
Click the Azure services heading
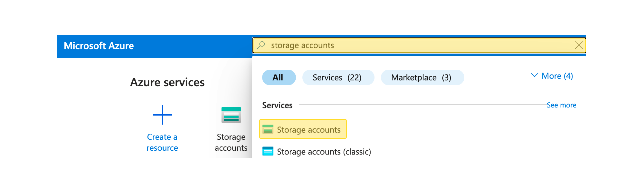coord(167,82)
